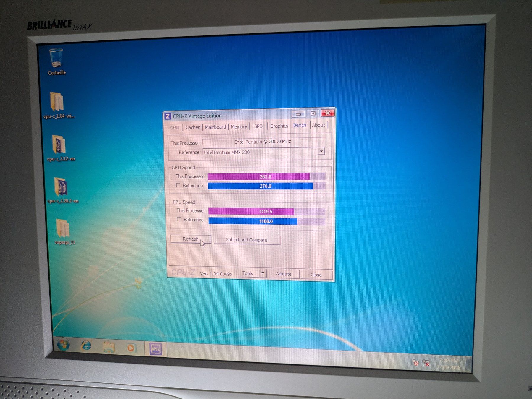Click the CPU Speed This Processor 263.0 bar
532x399 pixels.
pyautogui.click(x=266, y=176)
